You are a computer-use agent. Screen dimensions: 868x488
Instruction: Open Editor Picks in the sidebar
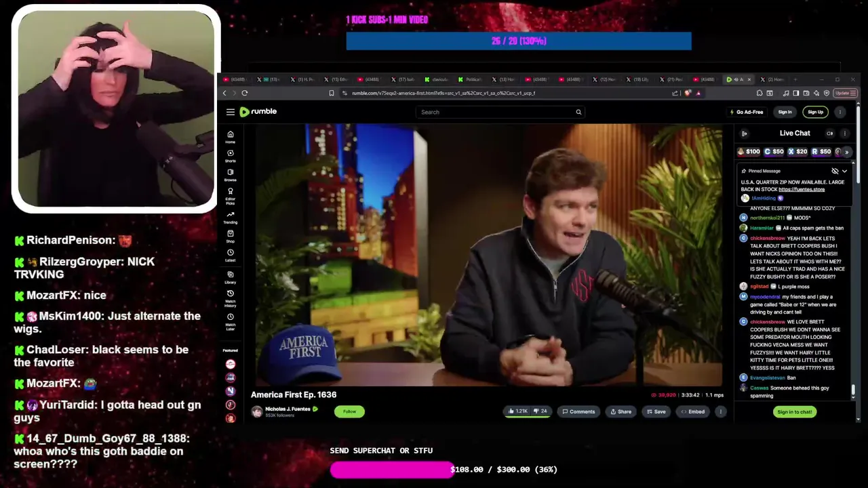(231, 196)
